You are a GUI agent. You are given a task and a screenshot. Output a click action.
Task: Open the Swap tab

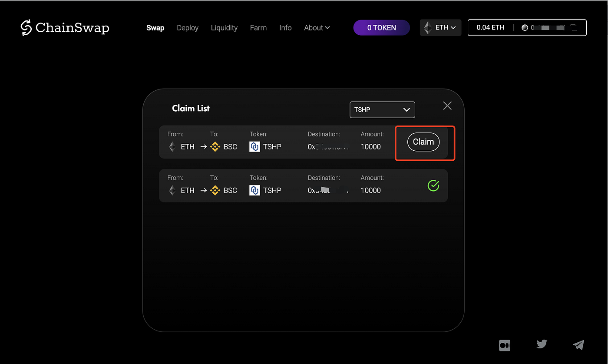[x=155, y=28]
